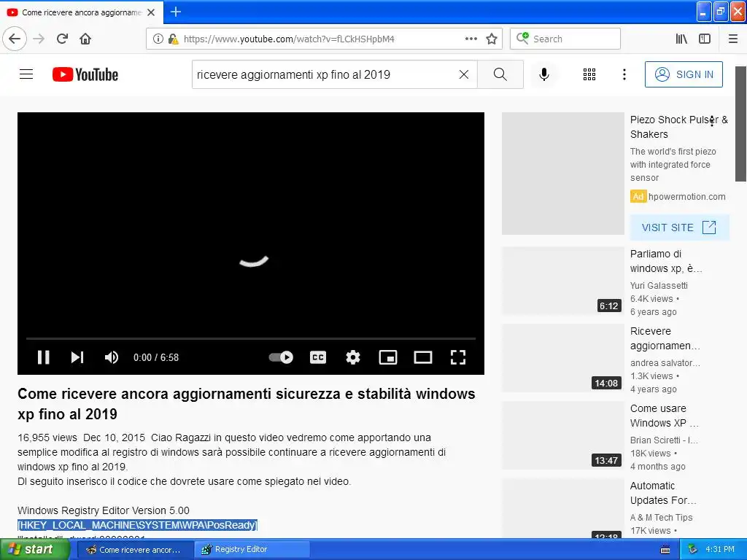Click the browser Search box
Image resolution: width=747 pixels, height=560 pixels.
[565, 39]
